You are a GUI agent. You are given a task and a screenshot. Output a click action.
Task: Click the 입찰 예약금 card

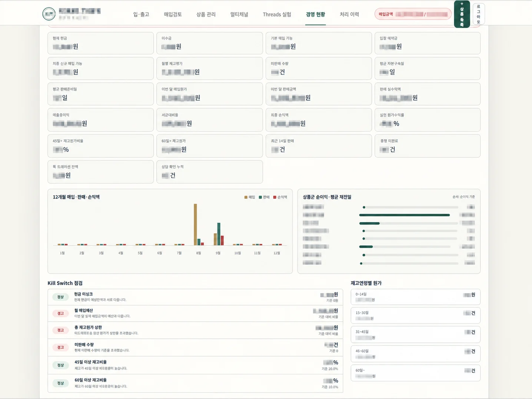pos(428,43)
